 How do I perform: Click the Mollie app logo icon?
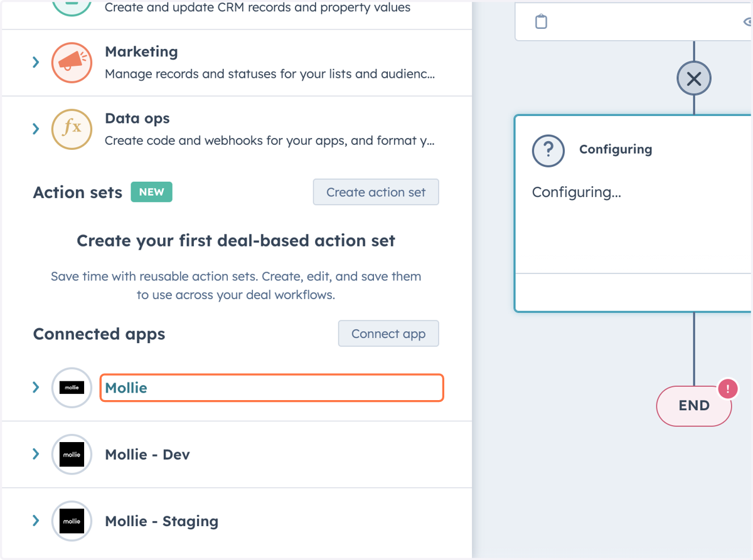tap(72, 388)
